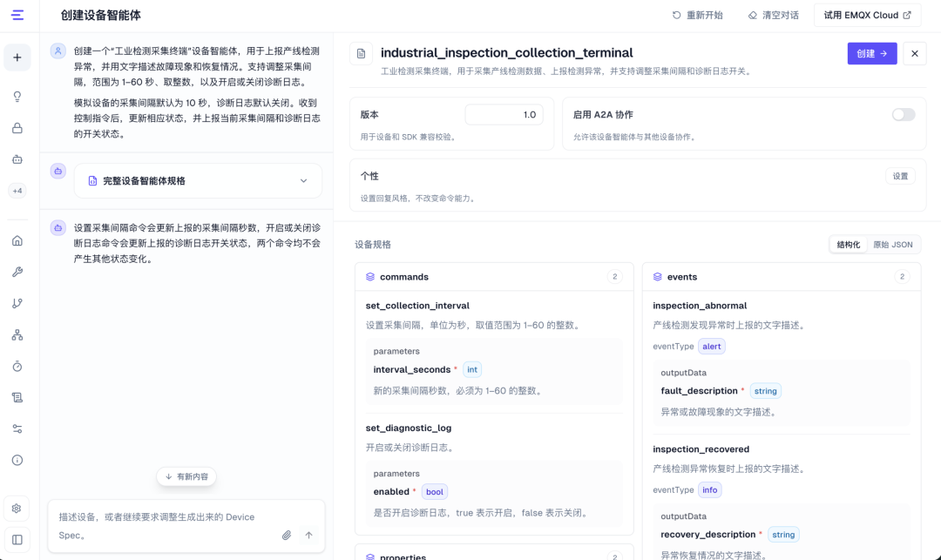Click the commands section layers icon

(x=370, y=277)
